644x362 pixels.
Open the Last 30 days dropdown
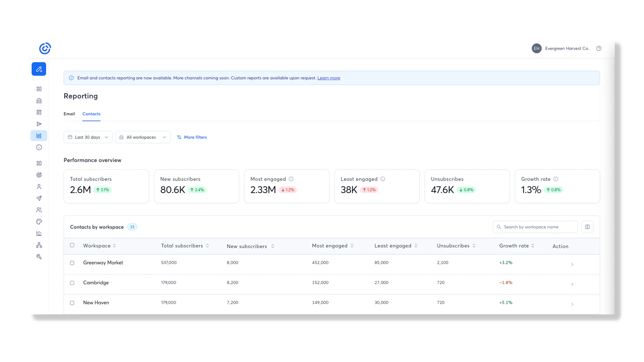(x=88, y=137)
